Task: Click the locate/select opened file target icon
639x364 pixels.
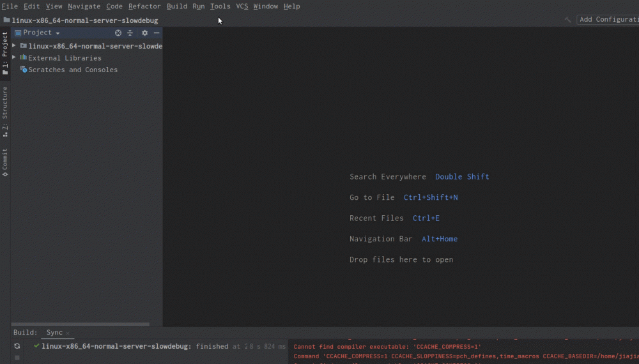Action: click(x=118, y=33)
